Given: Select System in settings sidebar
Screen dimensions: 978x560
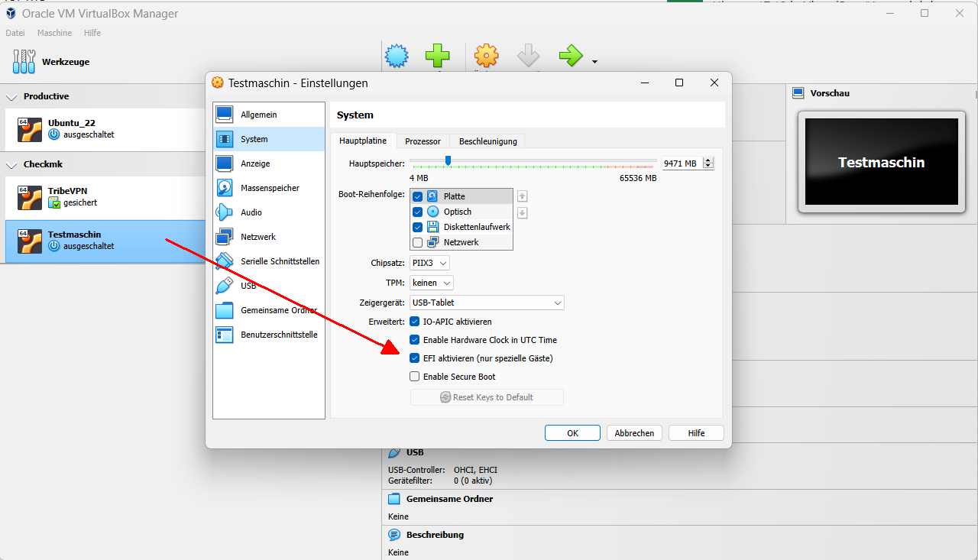Looking at the screenshot, I should pos(269,139).
